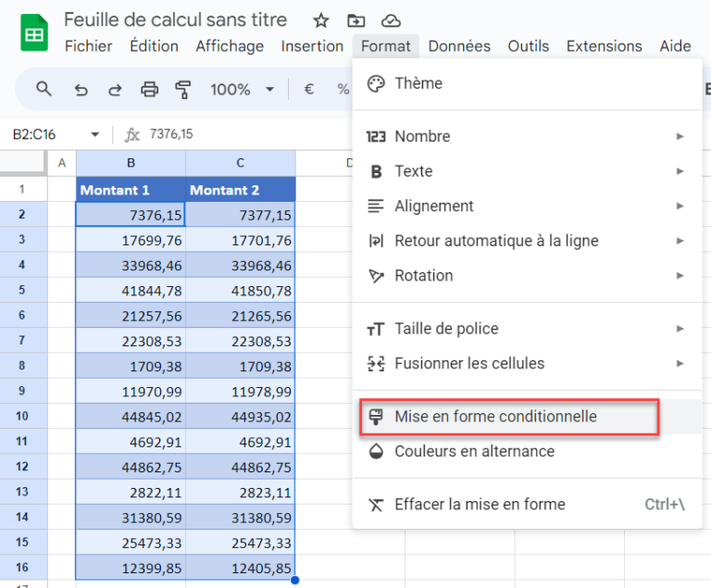Screen dimensions: 711x588
Task: Click the Montant 1 header cell
Action: click(x=131, y=190)
